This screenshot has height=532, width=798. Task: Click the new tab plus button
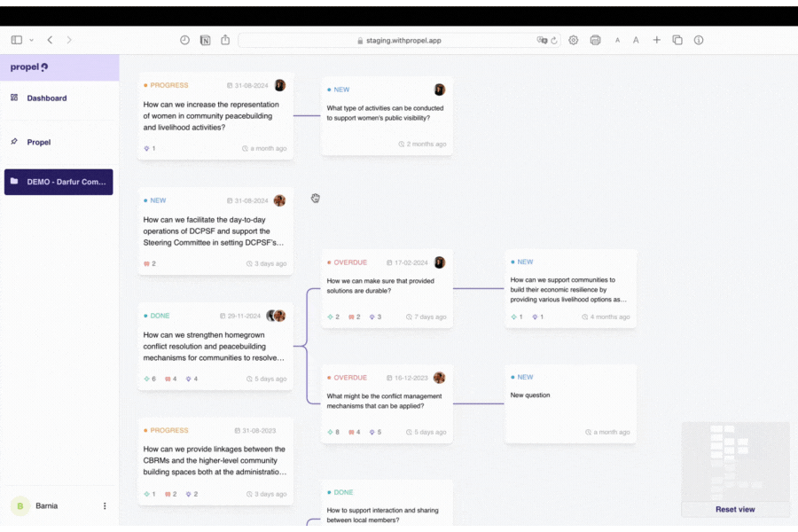656,40
